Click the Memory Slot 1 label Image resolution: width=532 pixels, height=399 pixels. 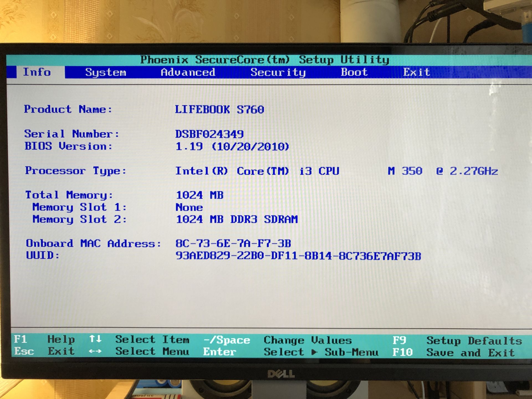(80, 207)
